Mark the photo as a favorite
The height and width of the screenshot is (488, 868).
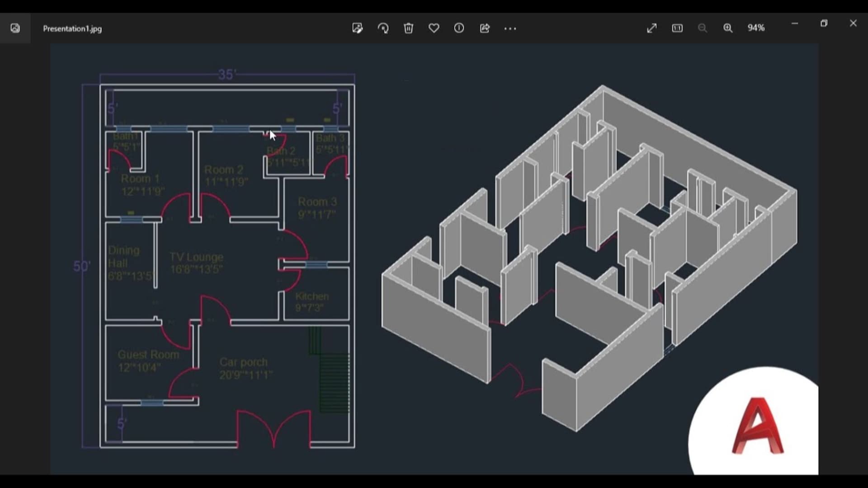[434, 28]
